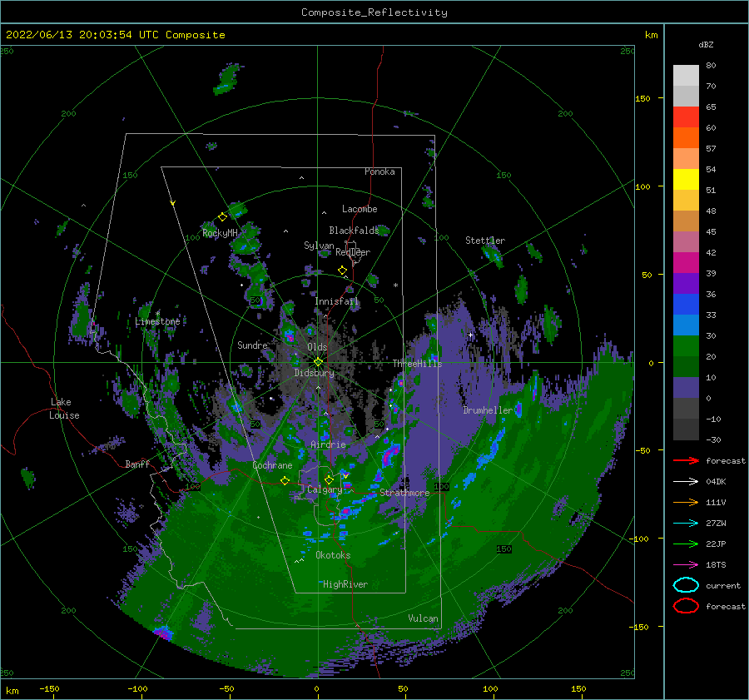Select the ThreeHills label
The width and height of the screenshot is (749, 700).
click(417, 364)
